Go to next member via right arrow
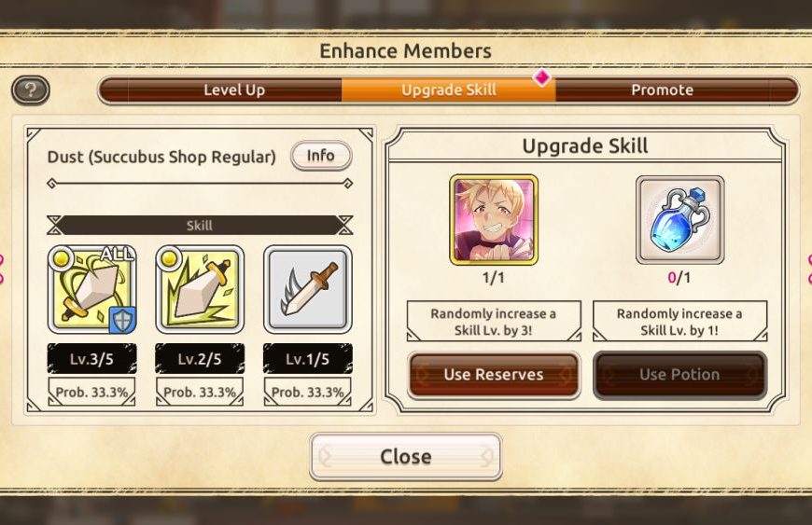 (x=808, y=269)
